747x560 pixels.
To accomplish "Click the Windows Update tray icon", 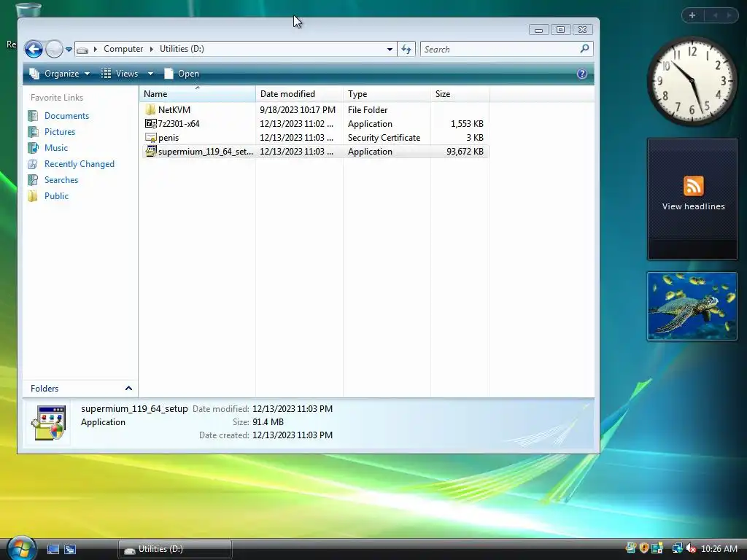I will point(631,548).
